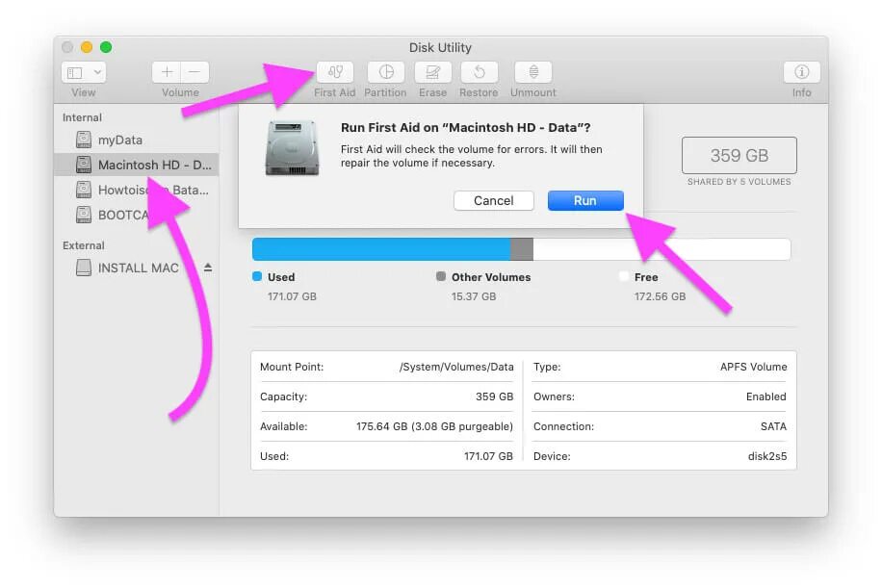Screen dimensions: 882x588
Task: Choose the Howtois... Bata... volume
Action: pos(136,190)
